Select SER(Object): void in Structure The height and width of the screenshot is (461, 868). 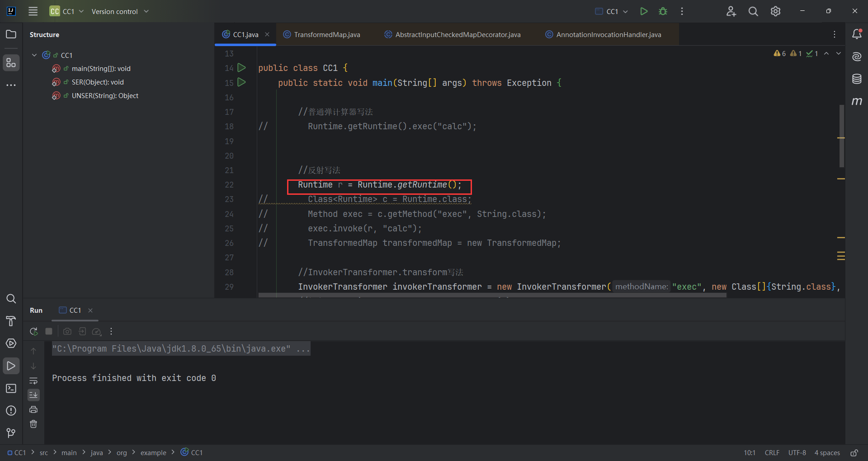(x=98, y=82)
